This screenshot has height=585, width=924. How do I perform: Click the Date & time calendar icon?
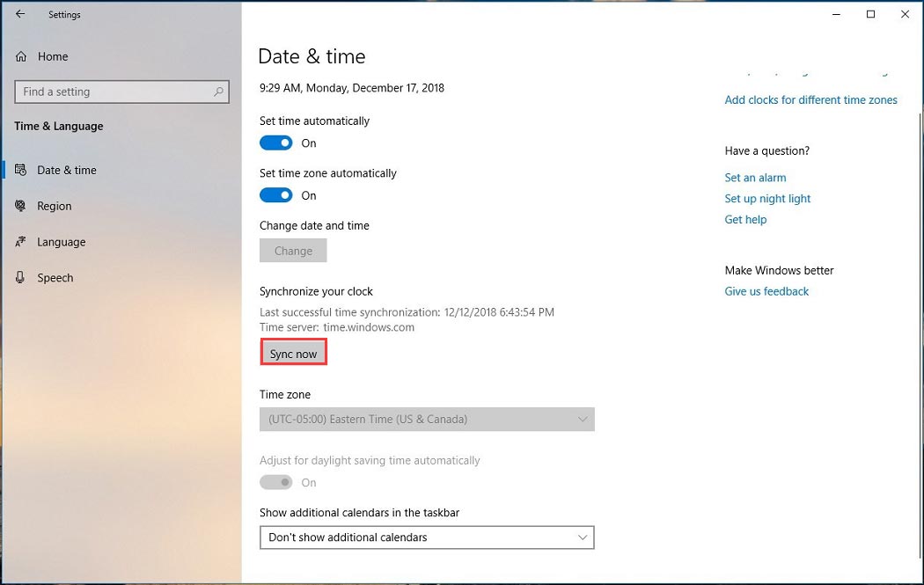[20, 170]
